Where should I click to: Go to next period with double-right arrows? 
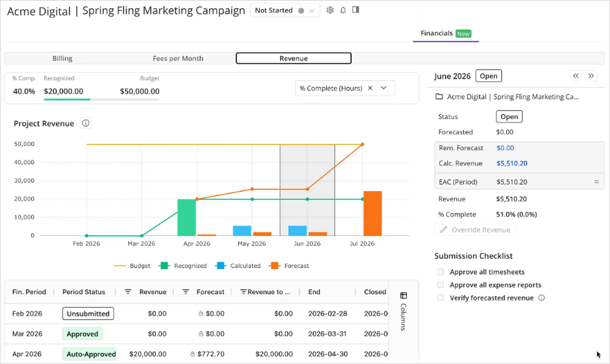tap(591, 76)
